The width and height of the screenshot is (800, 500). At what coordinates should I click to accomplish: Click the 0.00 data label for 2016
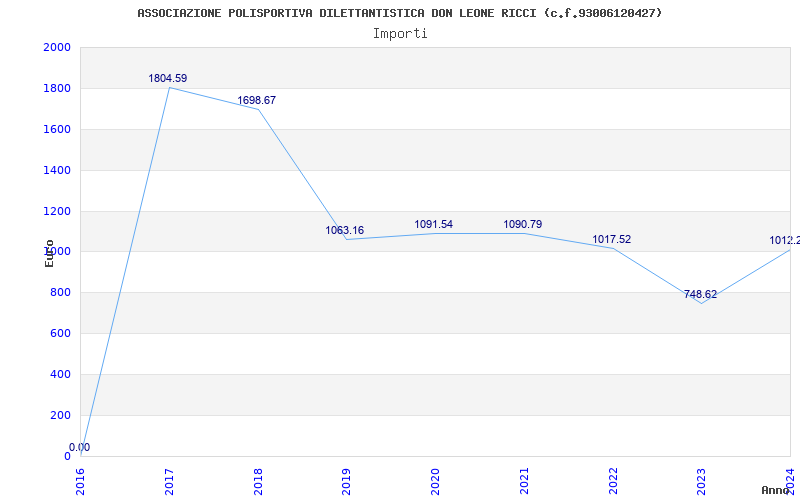tap(80, 447)
